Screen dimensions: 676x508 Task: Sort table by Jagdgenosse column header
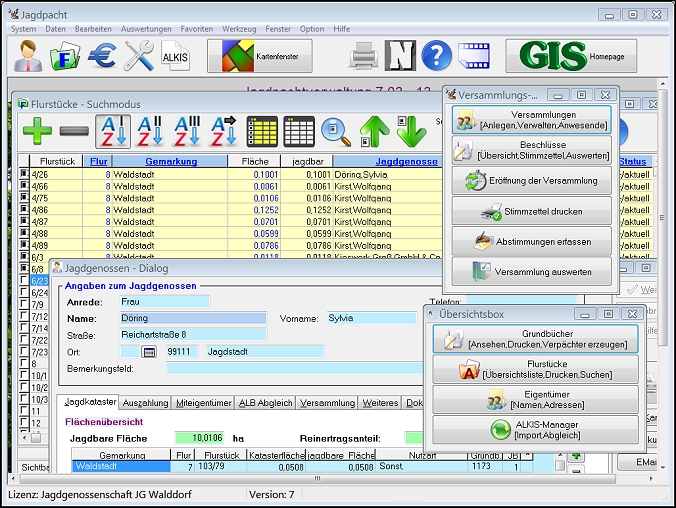coord(405,161)
